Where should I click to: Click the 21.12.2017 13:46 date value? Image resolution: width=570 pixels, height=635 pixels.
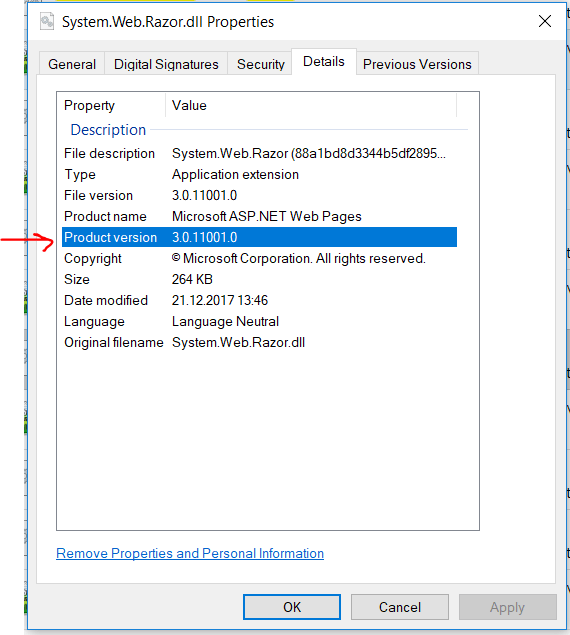[x=220, y=300]
